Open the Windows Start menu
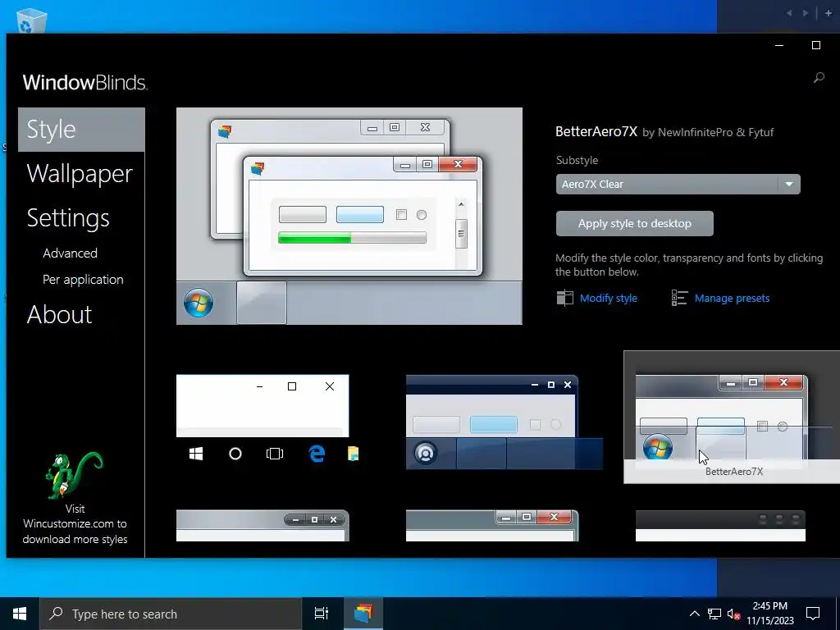The height and width of the screenshot is (630, 840). [x=20, y=614]
